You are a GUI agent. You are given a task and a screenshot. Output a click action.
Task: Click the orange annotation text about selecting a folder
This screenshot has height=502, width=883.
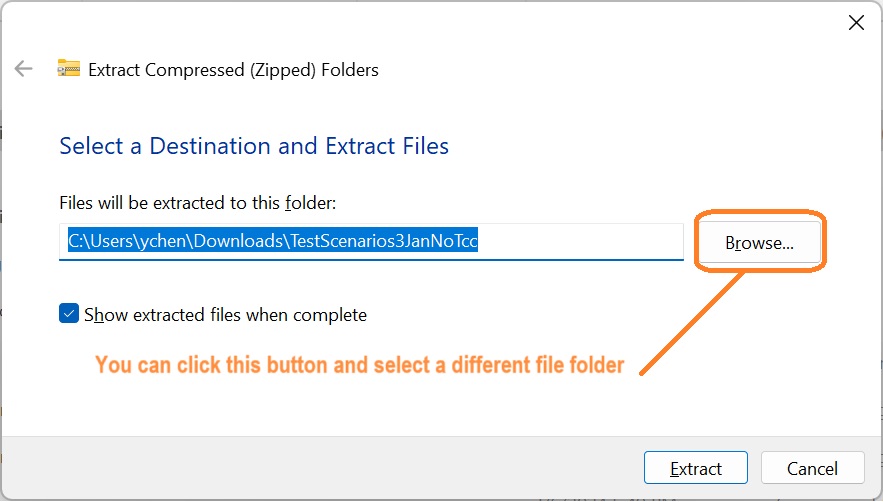click(x=360, y=366)
